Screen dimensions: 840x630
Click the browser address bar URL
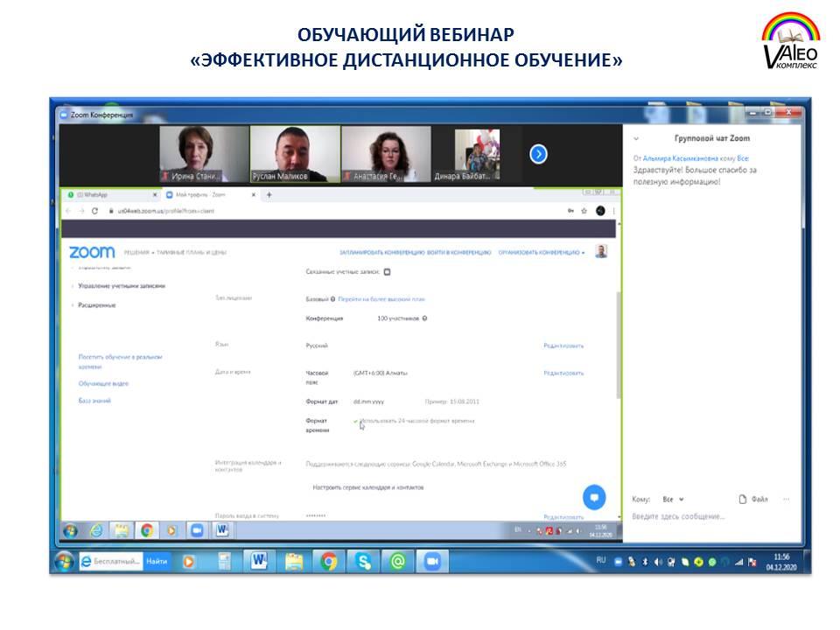166,211
